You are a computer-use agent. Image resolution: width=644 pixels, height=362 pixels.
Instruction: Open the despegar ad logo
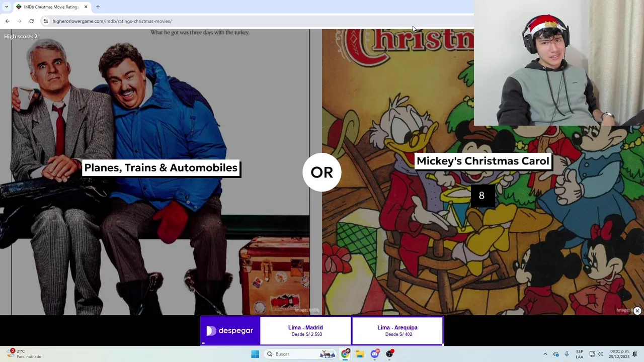coord(230,330)
